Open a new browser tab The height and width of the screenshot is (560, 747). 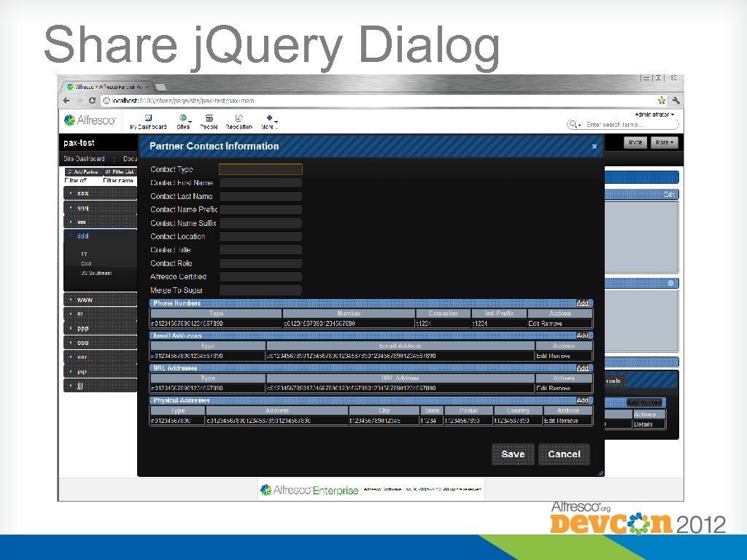161,87
